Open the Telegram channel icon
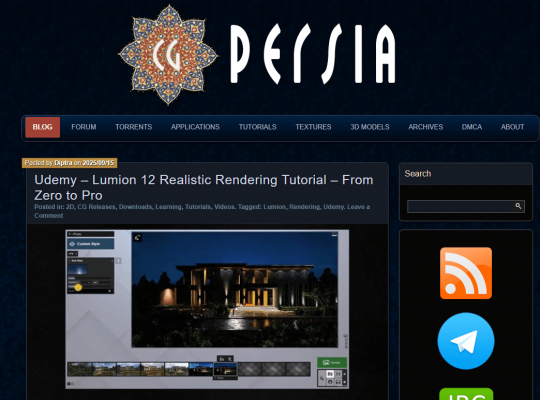This screenshot has height=400, width=540. pos(466,341)
